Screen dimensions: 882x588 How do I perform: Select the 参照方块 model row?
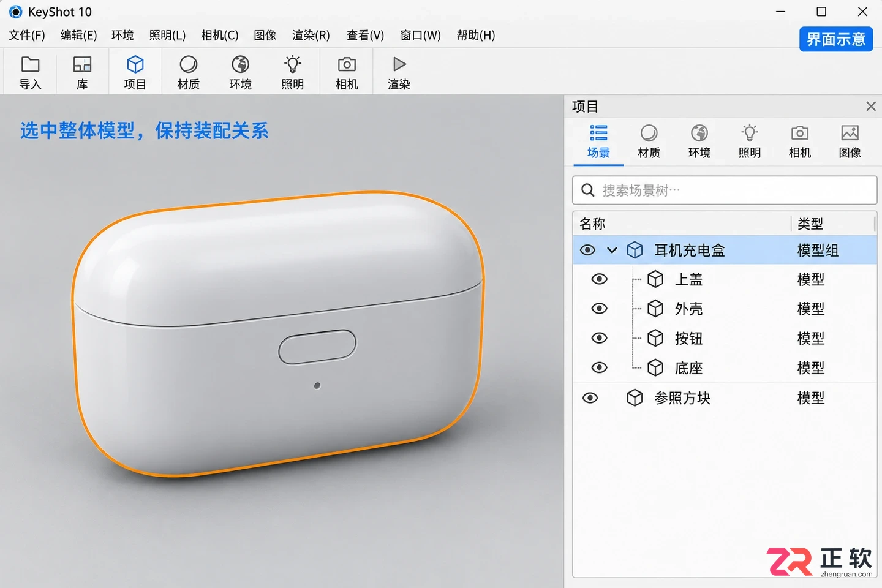(x=725, y=398)
